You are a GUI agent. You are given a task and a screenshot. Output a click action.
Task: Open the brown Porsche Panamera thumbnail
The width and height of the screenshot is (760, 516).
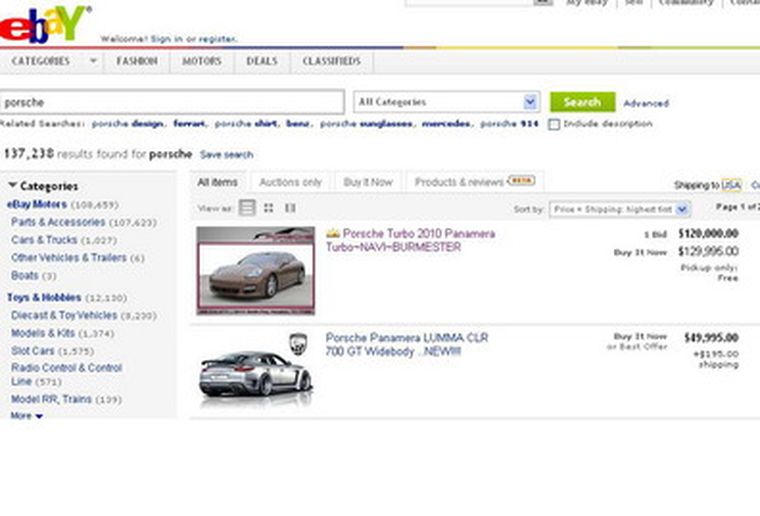pos(255,271)
